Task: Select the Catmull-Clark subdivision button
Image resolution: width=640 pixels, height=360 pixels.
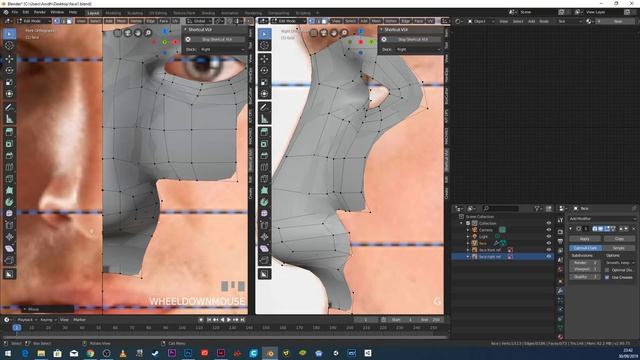Action: tap(585, 248)
